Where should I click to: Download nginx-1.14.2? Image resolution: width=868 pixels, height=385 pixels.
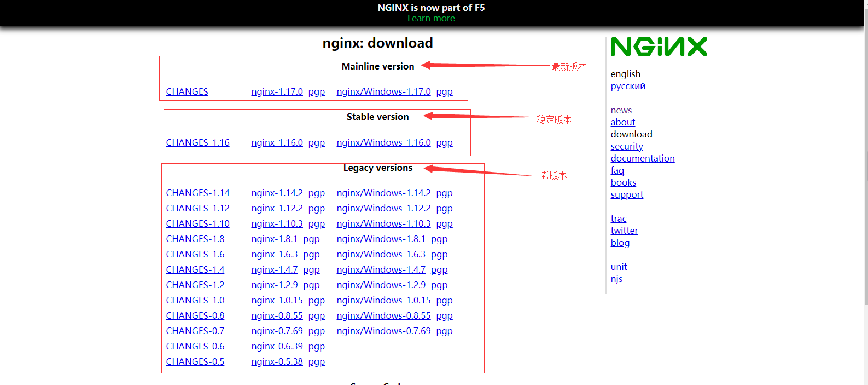tap(277, 193)
